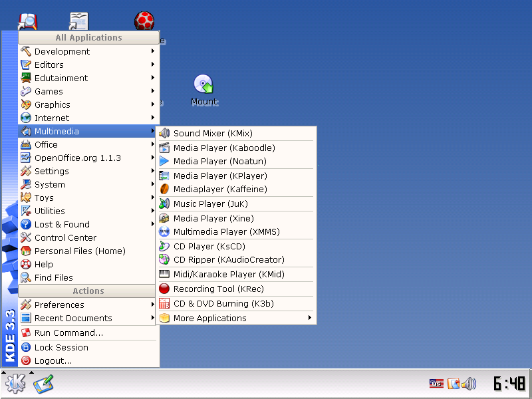Image resolution: width=532 pixels, height=399 pixels.
Task: Click the Control Center wrench icon
Action: point(26,237)
